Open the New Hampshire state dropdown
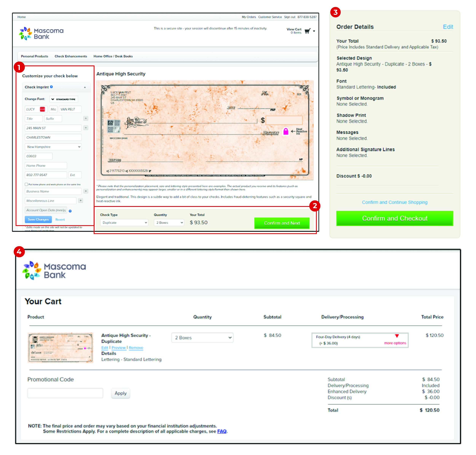Image resolution: width=476 pixels, height=455 pixels. click(53, 147)
